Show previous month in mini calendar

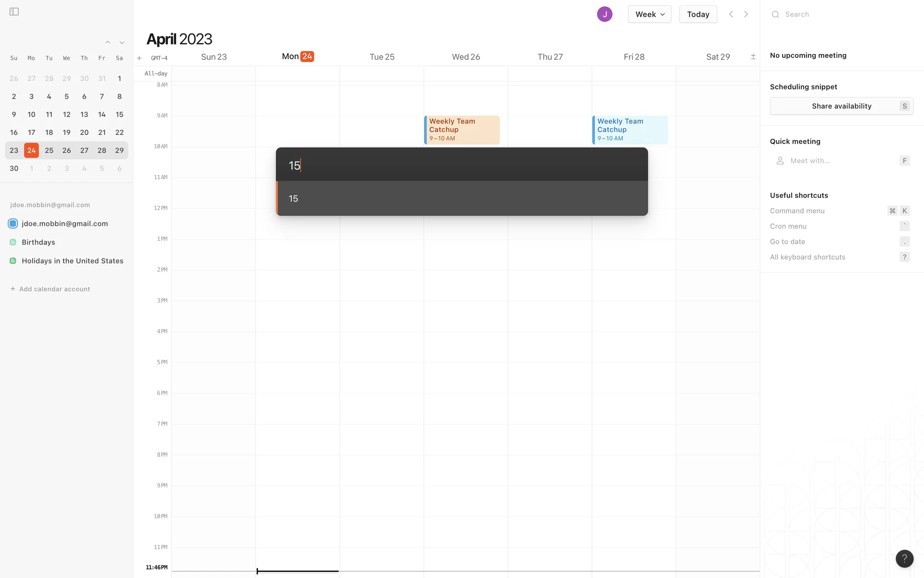(108, 42)
